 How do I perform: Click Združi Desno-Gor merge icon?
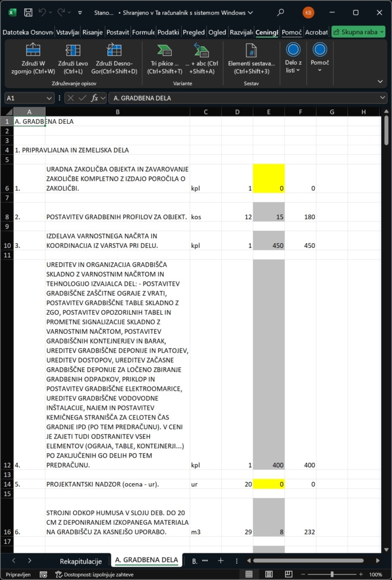click(115, 50)
